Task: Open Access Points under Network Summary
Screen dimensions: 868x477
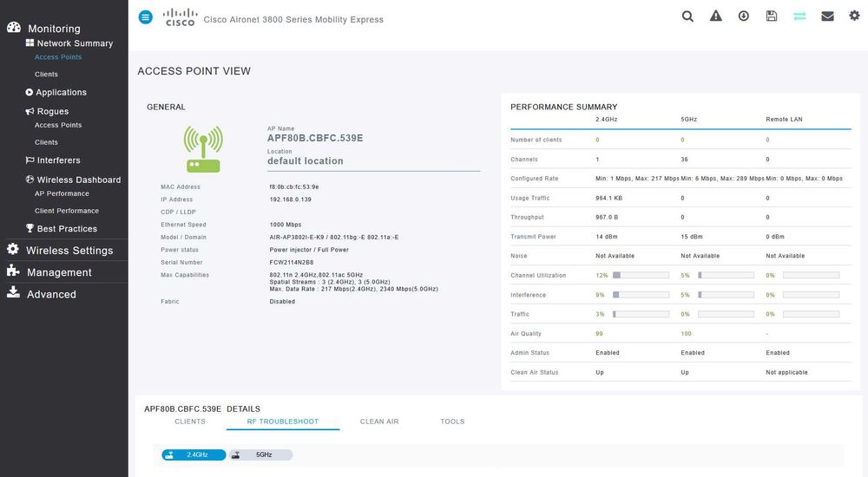Action: click(57, 57)
